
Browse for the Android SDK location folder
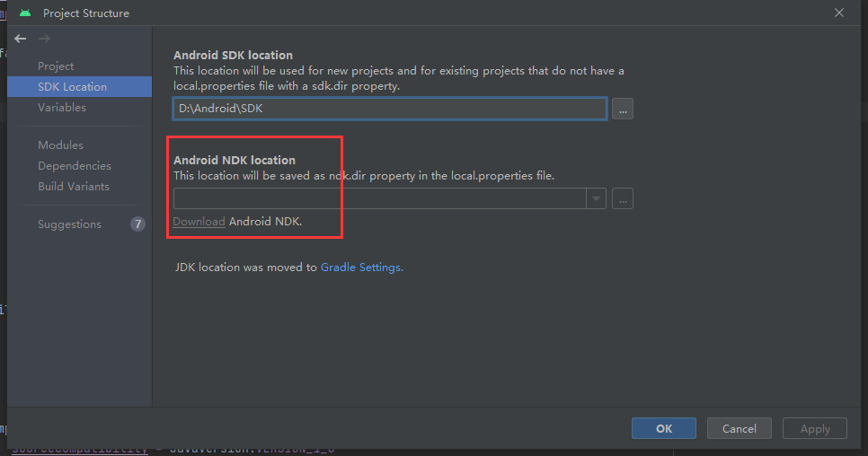point(623,109)
